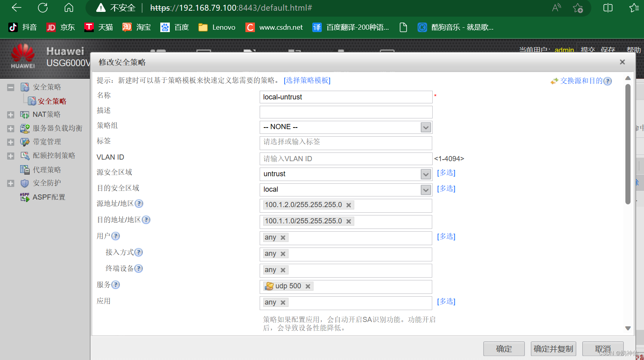Click dialog scrollbar down arrow
The width and height of the screenshot is (644, 360).
click(628, 328)
